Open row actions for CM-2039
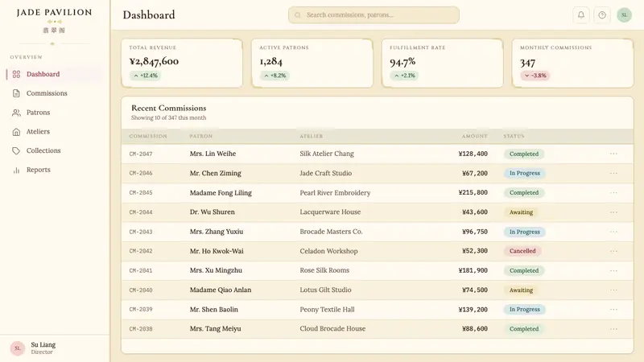This screenshot has height=362, width=644. click(613, 309)
